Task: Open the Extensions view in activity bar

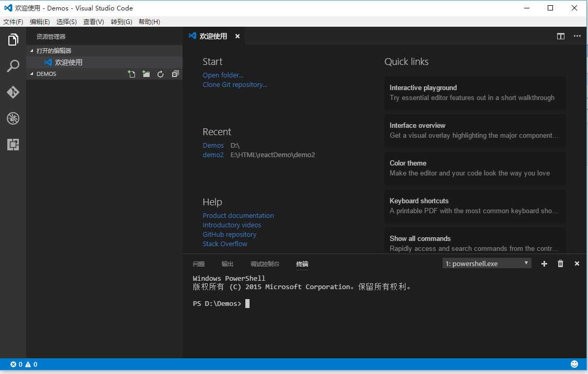Action: (x=13, y=145)
